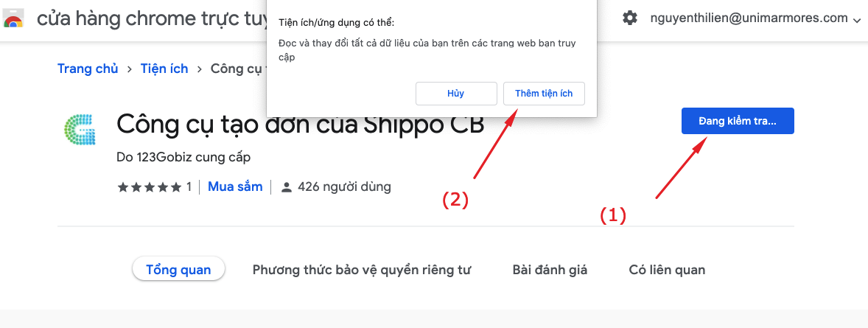Confirm with the Thêm tiện ích button
868x328 pixels.
544,94
